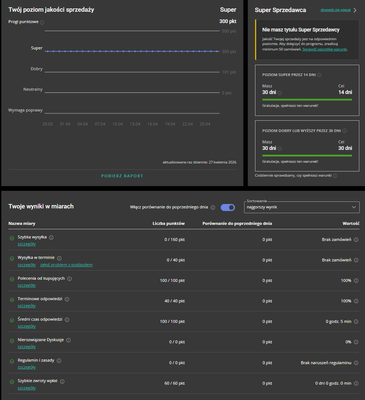Click green status icon of Szybka wysyłka row
The image size is (365, 400).
point(12,238)
